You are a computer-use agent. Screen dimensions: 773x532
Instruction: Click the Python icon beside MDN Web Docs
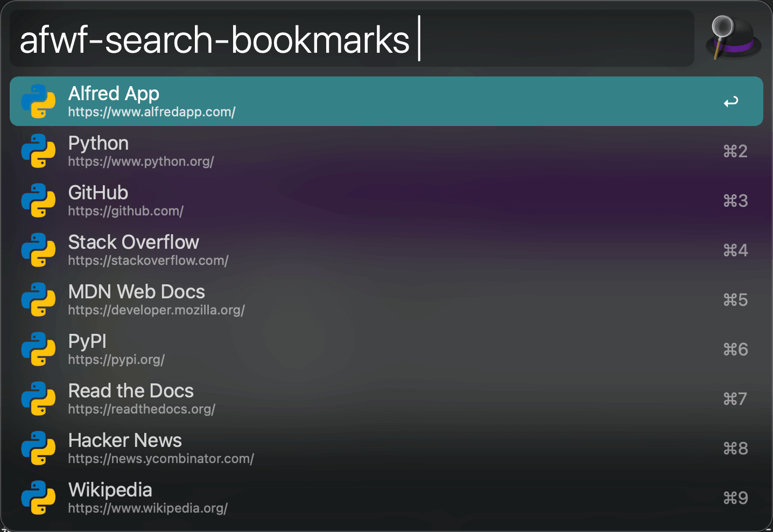point(38,299)
